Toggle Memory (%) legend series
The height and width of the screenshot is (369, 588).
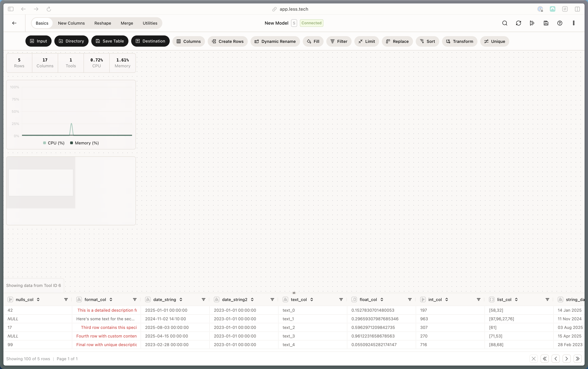point(84,143)
